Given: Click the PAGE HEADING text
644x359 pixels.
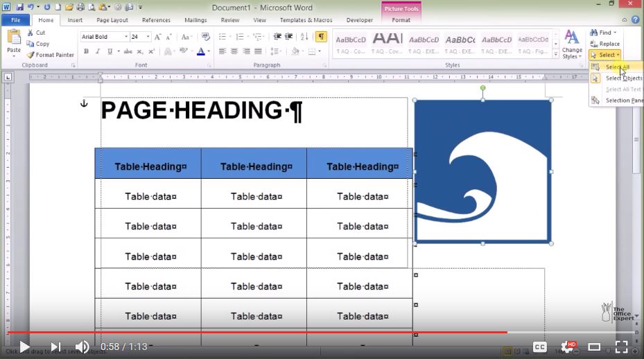Looking at the screenshot, I should (202, 111).
